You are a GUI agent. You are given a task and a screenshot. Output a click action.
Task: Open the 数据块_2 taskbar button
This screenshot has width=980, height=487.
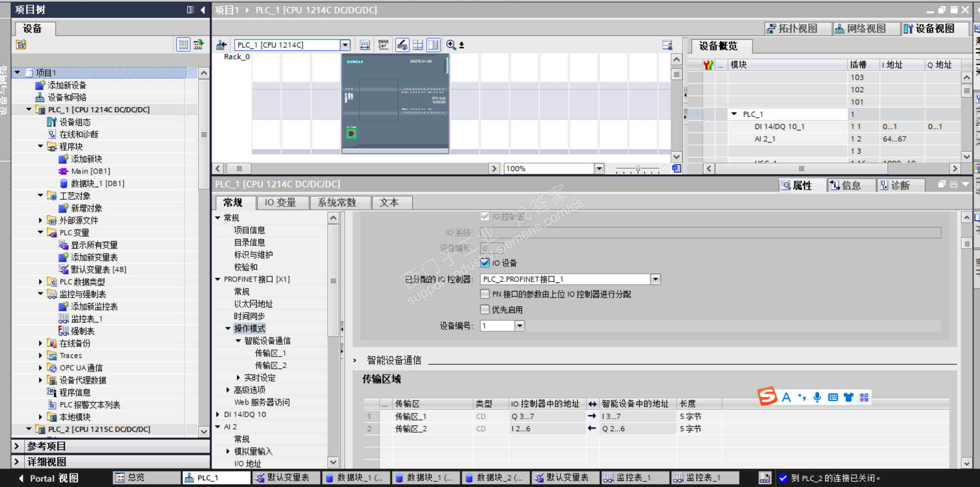click(x=496, y=478)
